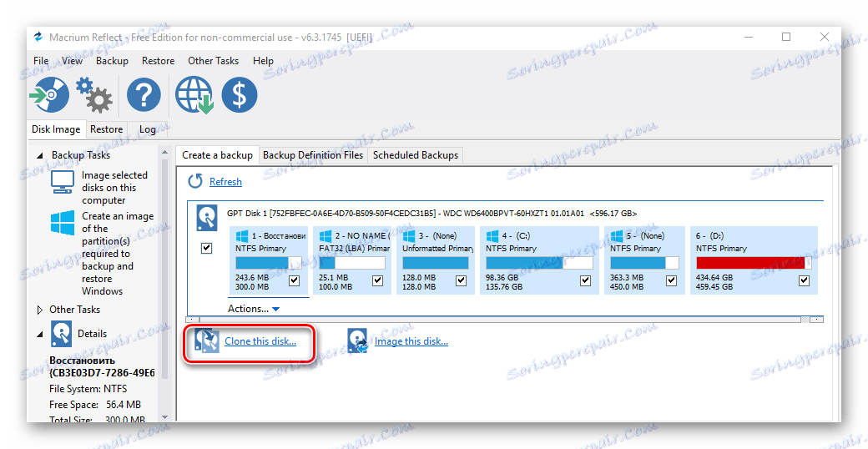Click the monitor icon for Image selected disks
868x449 pixels.
pos(63,182)
